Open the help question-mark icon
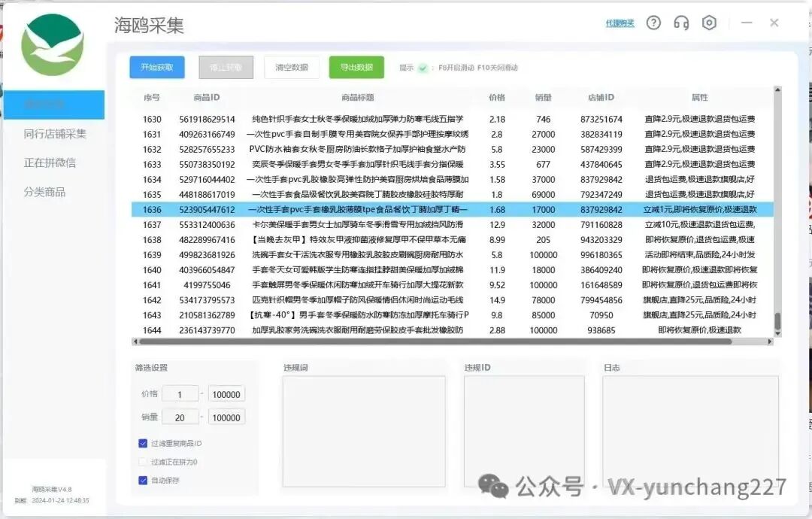The height and width of the screenshot is (519, 812). 653,23
